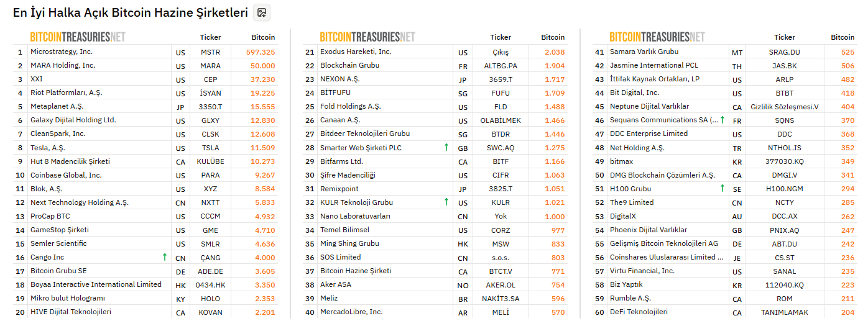This screenshot has height=326, width=868.
Task: Click the AKER.OL ticker cell
Action: (501, 284)
